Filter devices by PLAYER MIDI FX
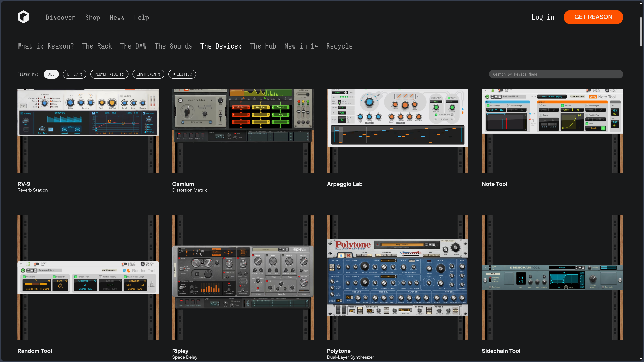The image size is (644, 362). 109,74
